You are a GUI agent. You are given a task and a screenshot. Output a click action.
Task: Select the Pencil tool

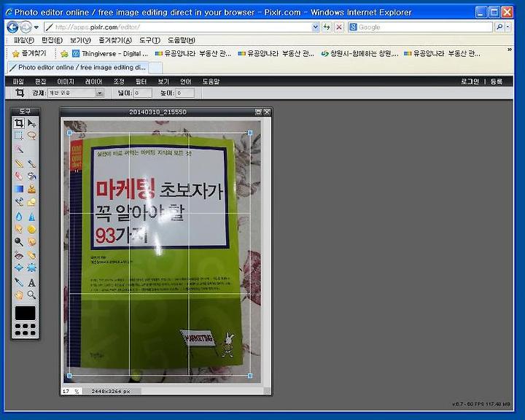pos(19,164)
